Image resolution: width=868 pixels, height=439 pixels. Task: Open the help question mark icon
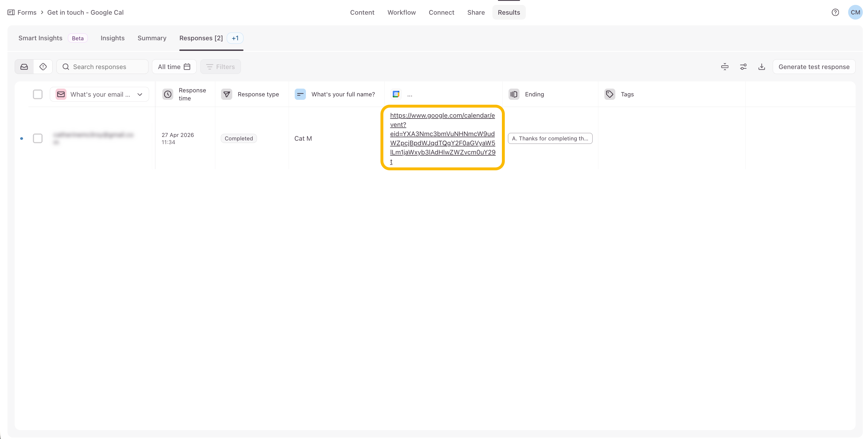pos(835,12)
